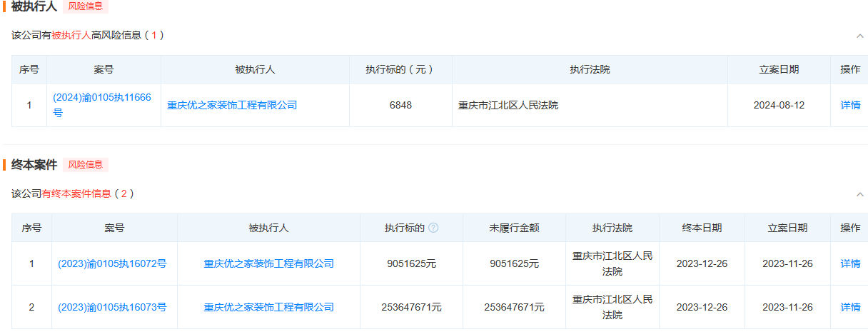Open company link in row with 9051625元
868x332 pixels.
pyautogui.click(x=269, y=263)
